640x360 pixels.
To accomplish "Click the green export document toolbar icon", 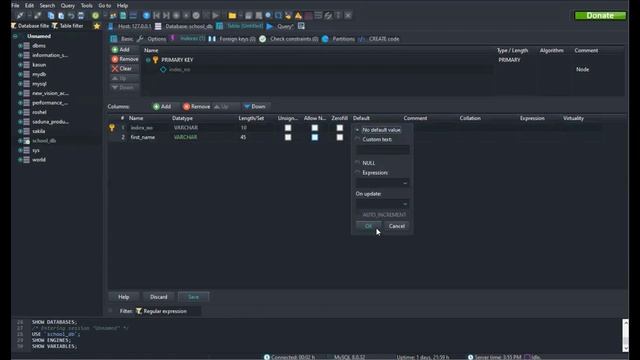I will (x=123, y=16).
